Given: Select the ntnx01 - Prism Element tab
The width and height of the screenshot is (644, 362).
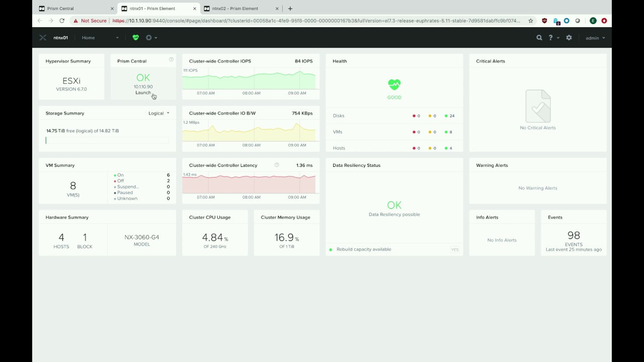Looking at the screenshot, I should [x=158, y=9].
